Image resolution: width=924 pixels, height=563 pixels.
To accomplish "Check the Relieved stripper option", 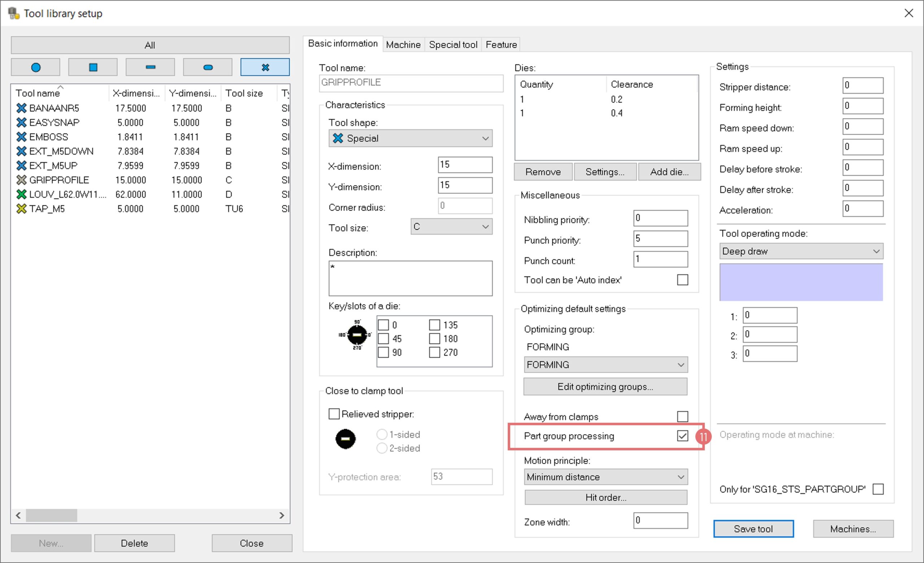I will (334, 414).
